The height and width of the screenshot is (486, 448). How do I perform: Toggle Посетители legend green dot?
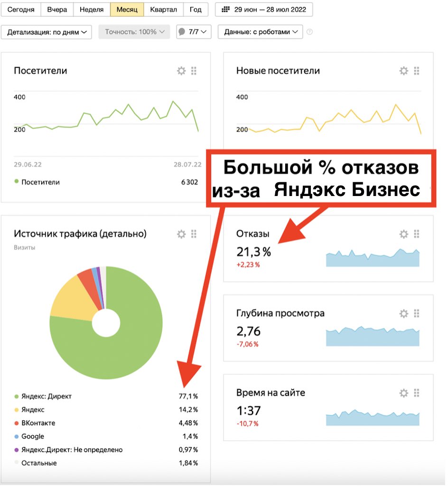click(x=17, y=182)
